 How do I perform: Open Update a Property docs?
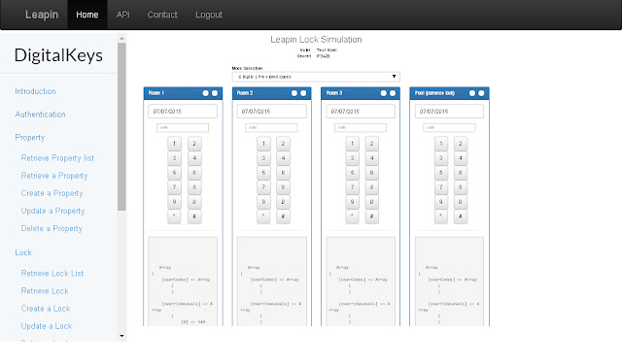[52, 211]
